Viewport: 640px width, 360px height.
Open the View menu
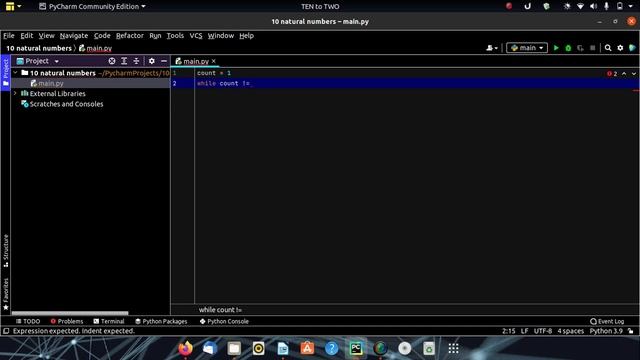47,36
